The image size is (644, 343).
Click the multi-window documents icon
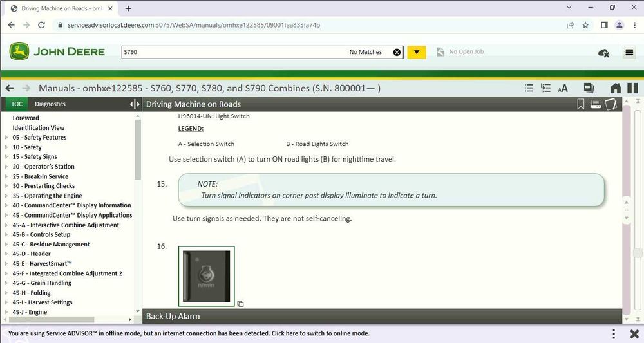tap(589, 88)
